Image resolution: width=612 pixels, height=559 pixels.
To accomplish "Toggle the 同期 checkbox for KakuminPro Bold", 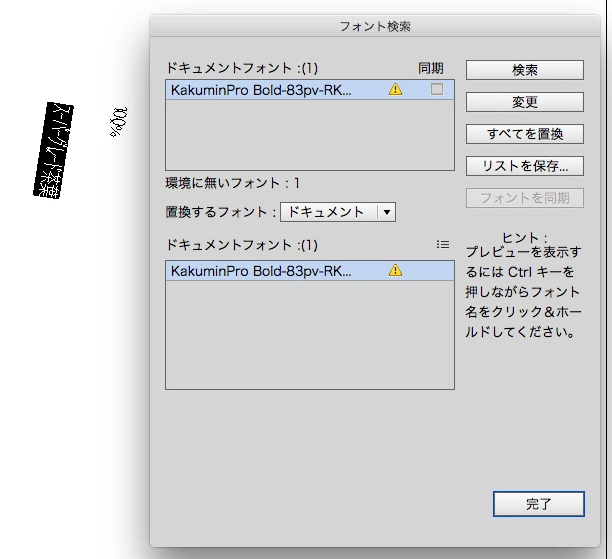I will pos(437,89).
